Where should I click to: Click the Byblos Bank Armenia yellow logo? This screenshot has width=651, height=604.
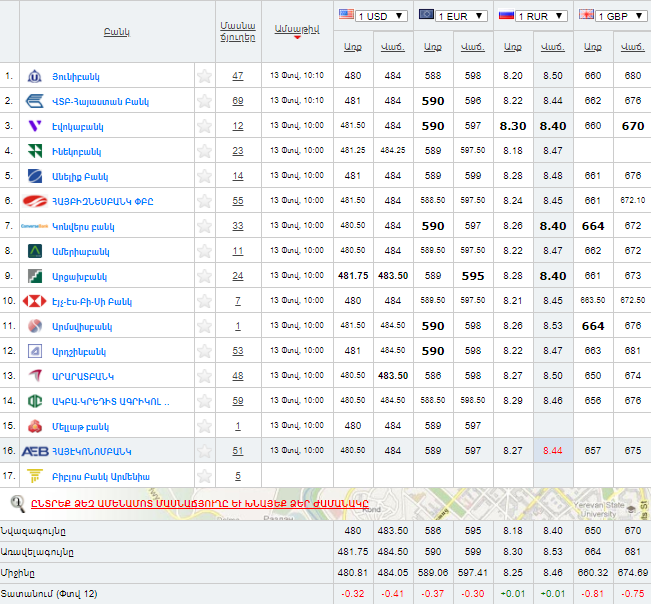(x=34, y=476)
